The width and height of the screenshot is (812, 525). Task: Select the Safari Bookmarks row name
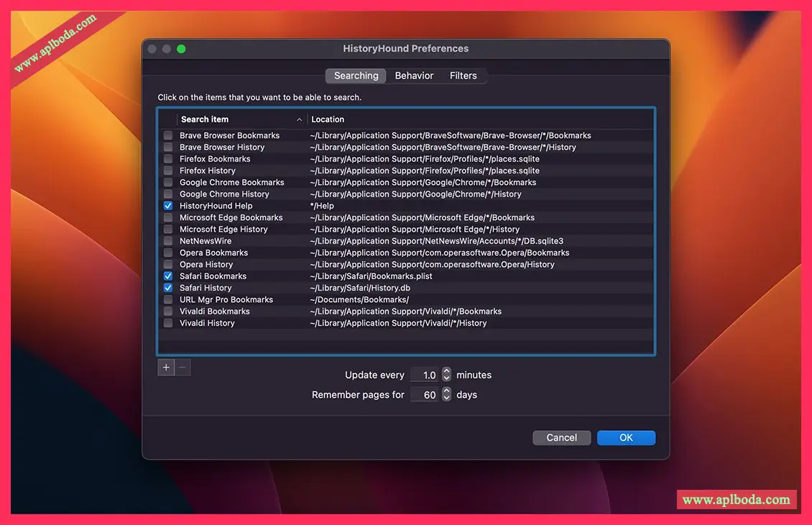(x=213, y=276)
